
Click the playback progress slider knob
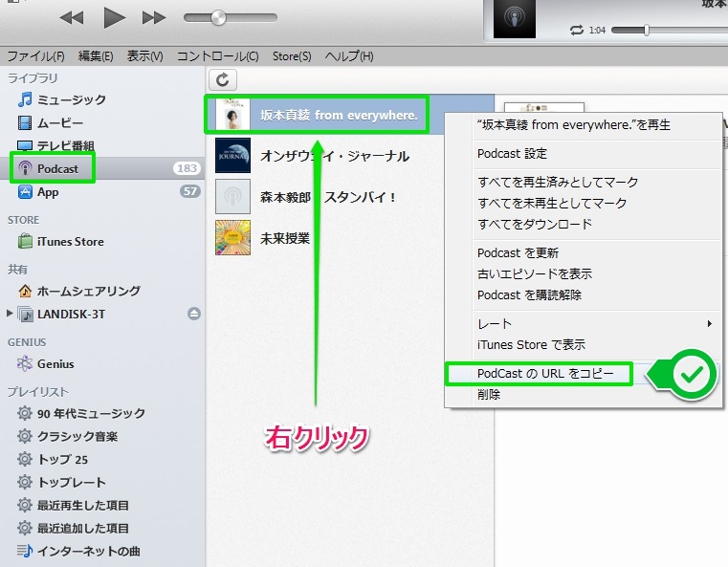(647, 31)
